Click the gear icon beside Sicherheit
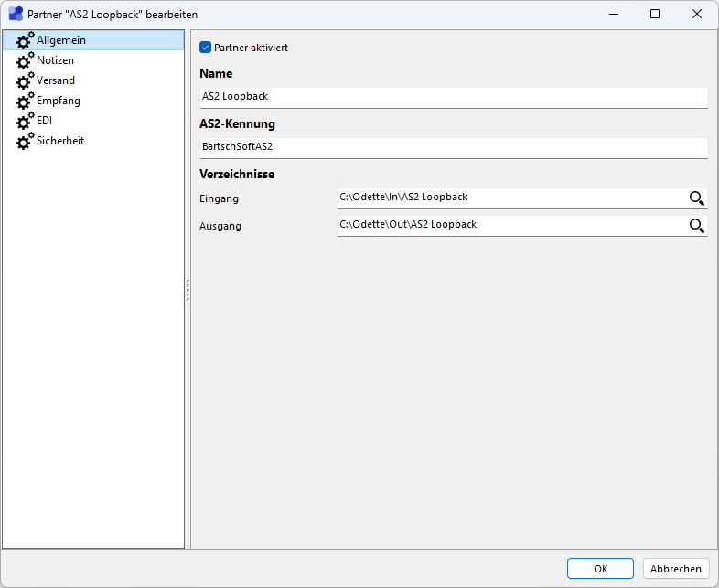 tap(25, 142)
